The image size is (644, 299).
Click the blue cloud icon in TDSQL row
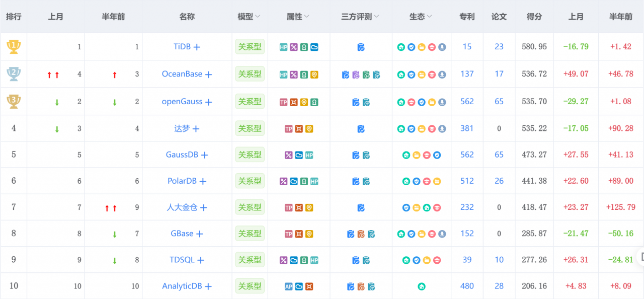tap(294, 260)
